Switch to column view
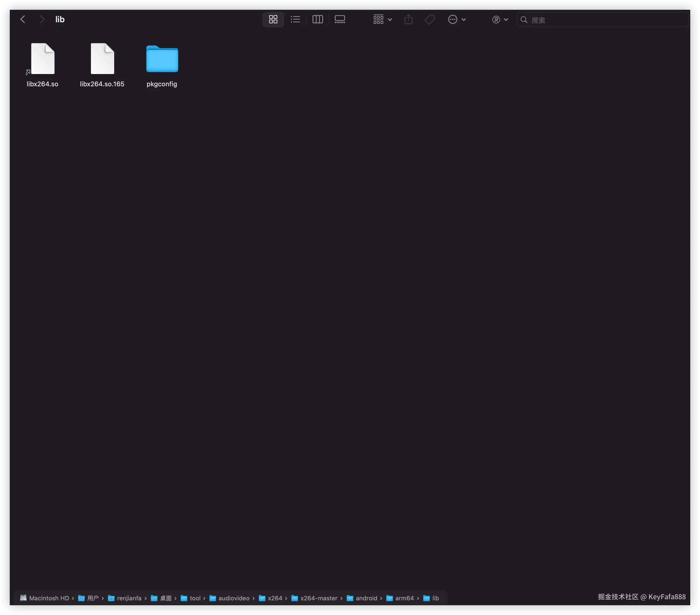Viewport: 700px width, 615px height. 317,20
